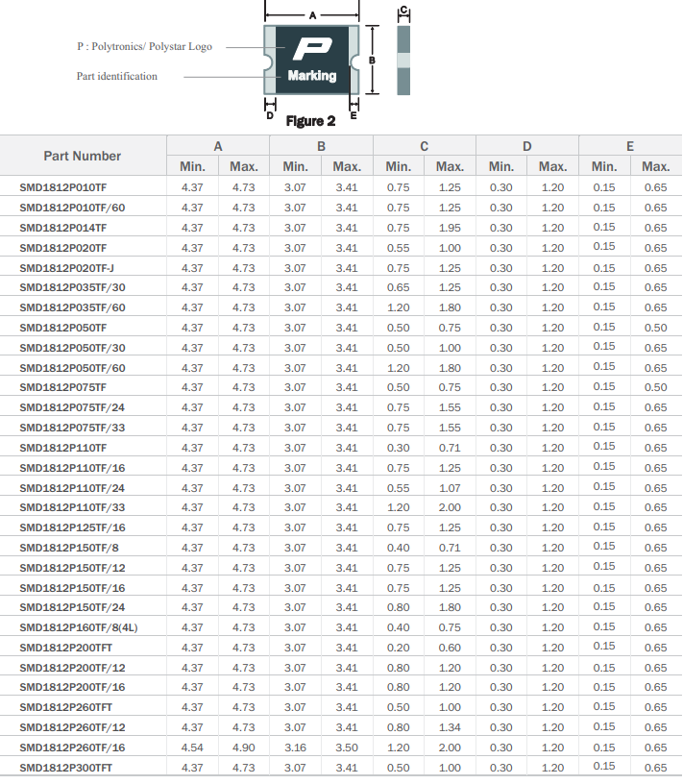683x784 pixels.
Task: Select part number SMD1812P160TF/8(4L)
Action: (79, 627)
